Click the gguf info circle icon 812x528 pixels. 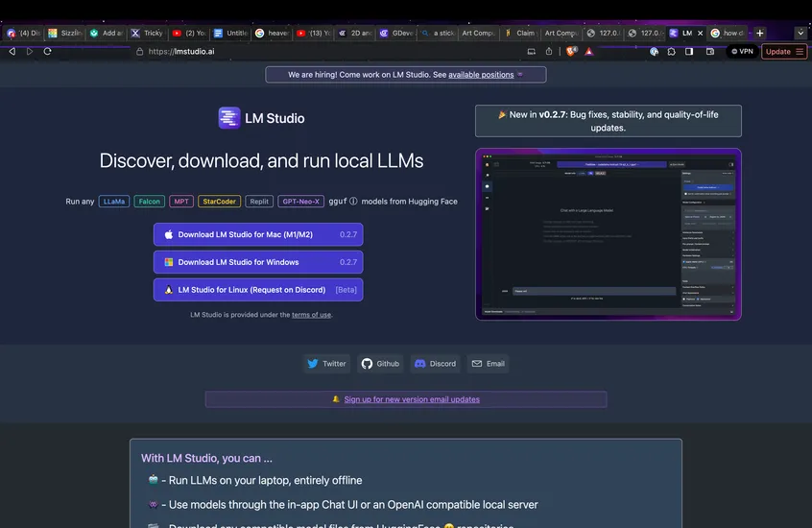(353, 202)
